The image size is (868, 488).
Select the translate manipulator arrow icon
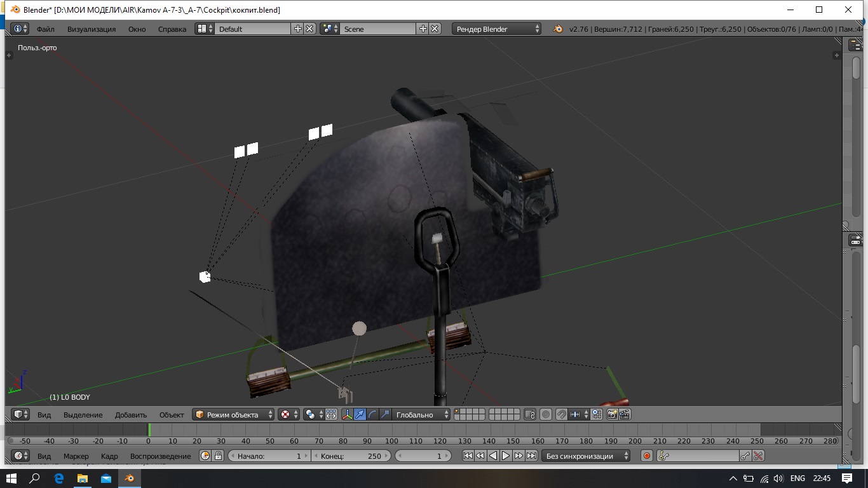[x=360, y=414]
